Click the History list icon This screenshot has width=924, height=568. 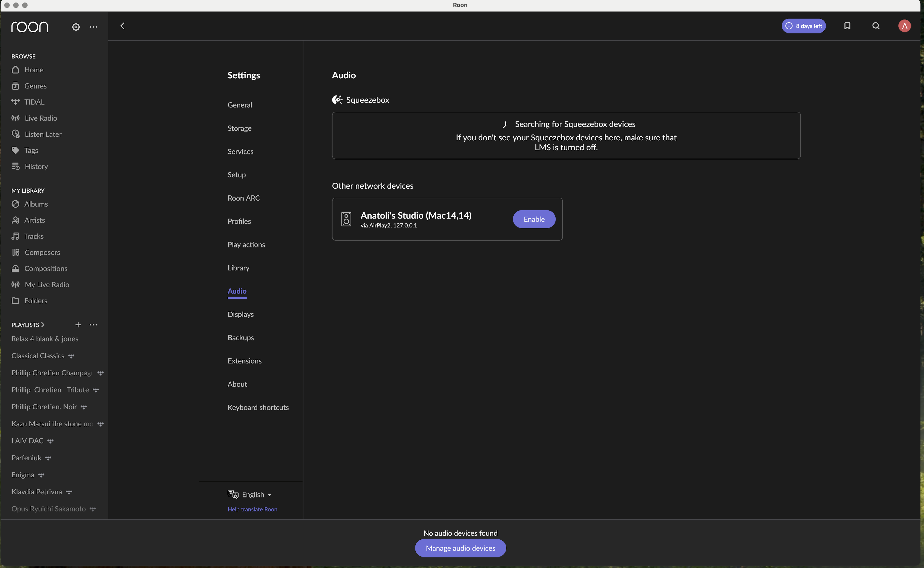pyautogui.click(x=15, y=166)
